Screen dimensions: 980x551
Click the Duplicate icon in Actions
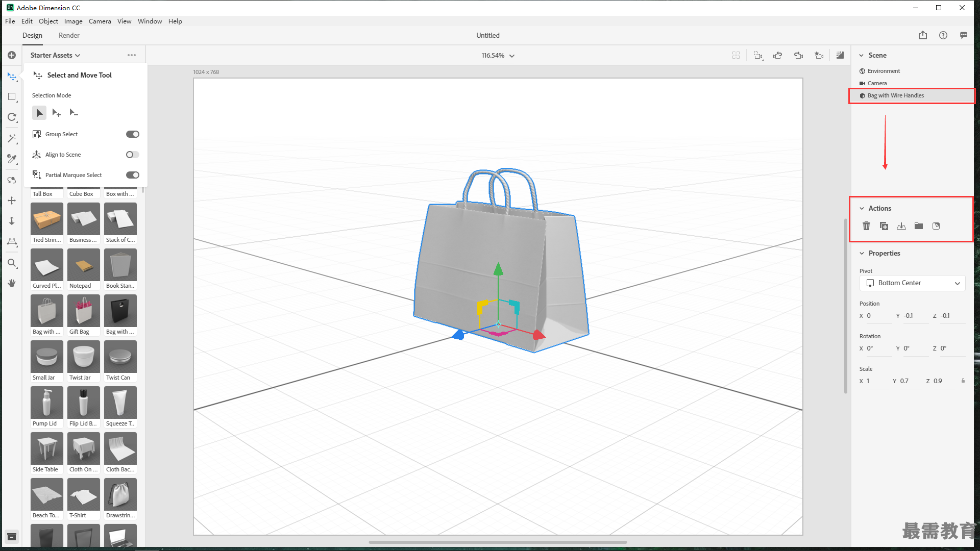(x=884, y=226)
